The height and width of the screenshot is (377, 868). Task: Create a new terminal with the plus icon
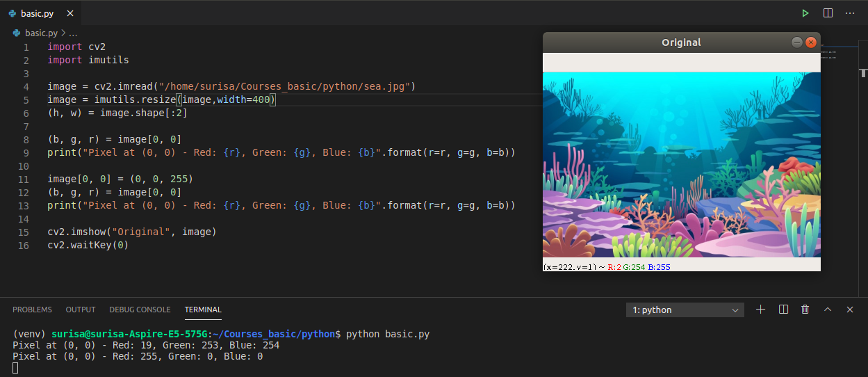(761, 310)
